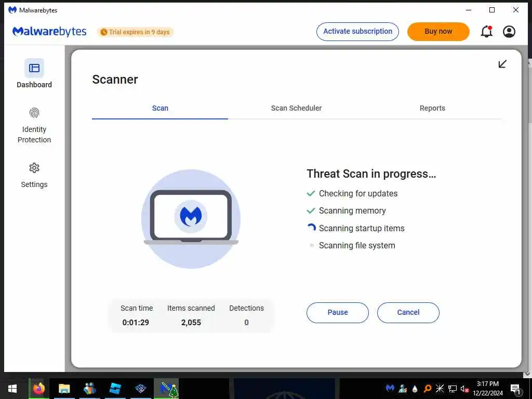
Task: Click the orange magnifier tray icon
Action: 428,389
